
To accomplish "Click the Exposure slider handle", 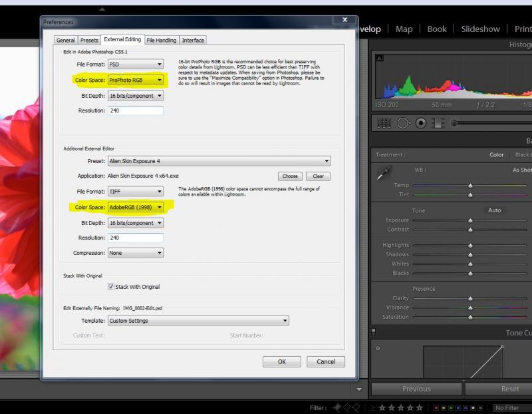I will coord(470,220).
